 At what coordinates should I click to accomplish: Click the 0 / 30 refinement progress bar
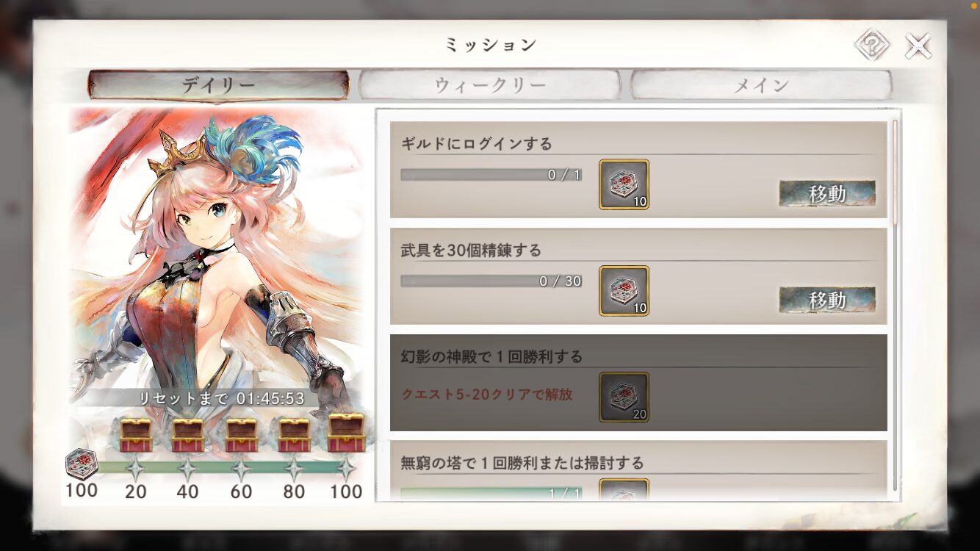click(491, 281)
